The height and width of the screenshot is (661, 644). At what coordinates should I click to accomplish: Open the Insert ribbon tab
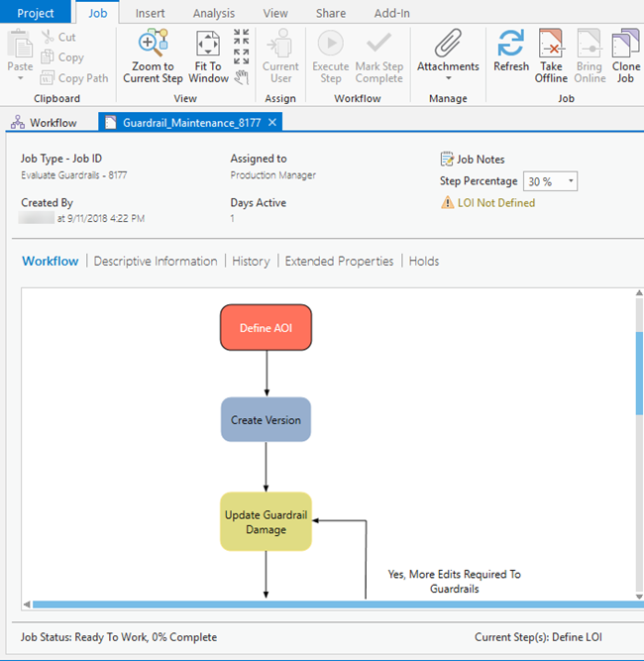point(150,13)
